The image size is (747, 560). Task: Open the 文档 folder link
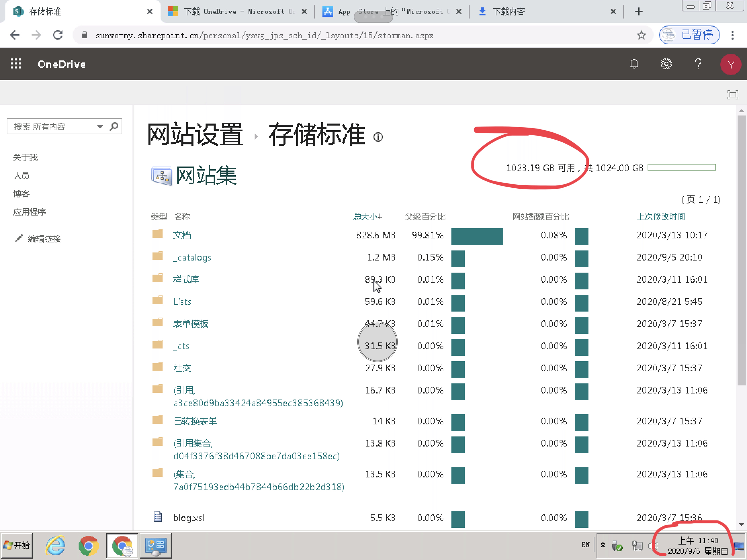(182, 235)
